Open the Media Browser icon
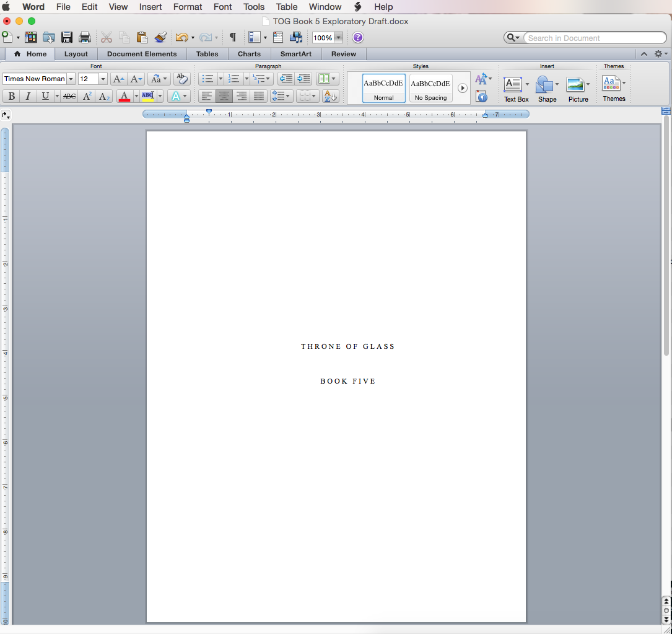The height and width of the screenshot is (634, 672). (x=295, y=37)
